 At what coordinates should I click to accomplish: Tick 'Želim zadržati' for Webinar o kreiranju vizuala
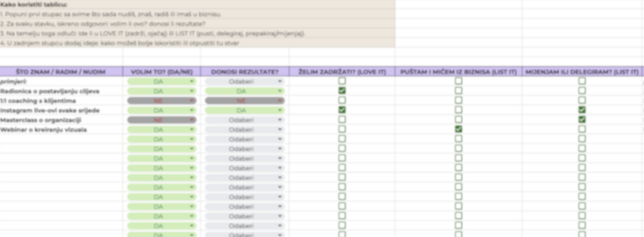point(342,129)
